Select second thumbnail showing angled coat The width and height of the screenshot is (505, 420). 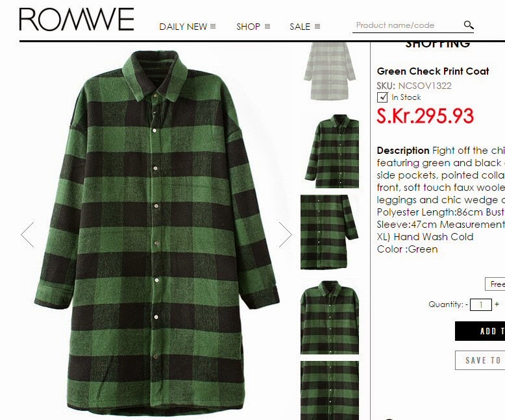pos(332,151)
